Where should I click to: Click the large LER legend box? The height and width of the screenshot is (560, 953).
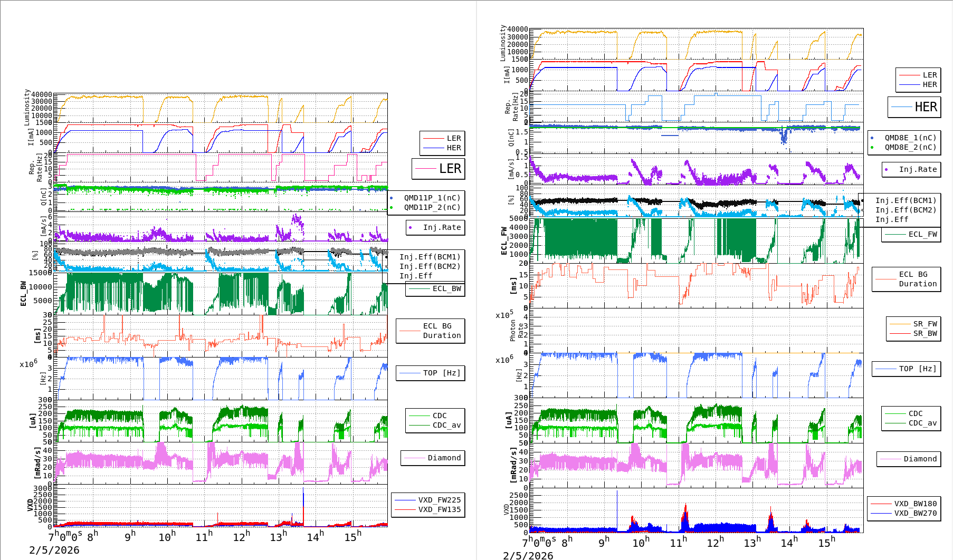(439, 169)
